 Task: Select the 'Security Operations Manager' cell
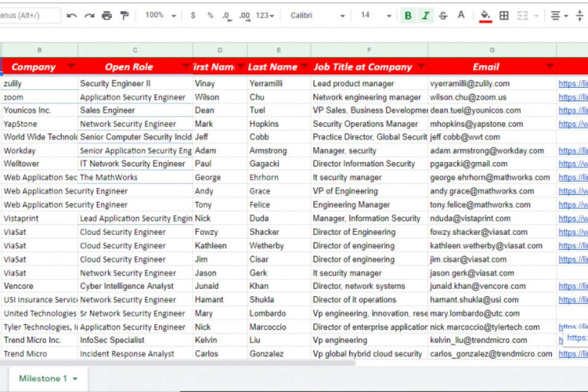[x=369, y=124]
